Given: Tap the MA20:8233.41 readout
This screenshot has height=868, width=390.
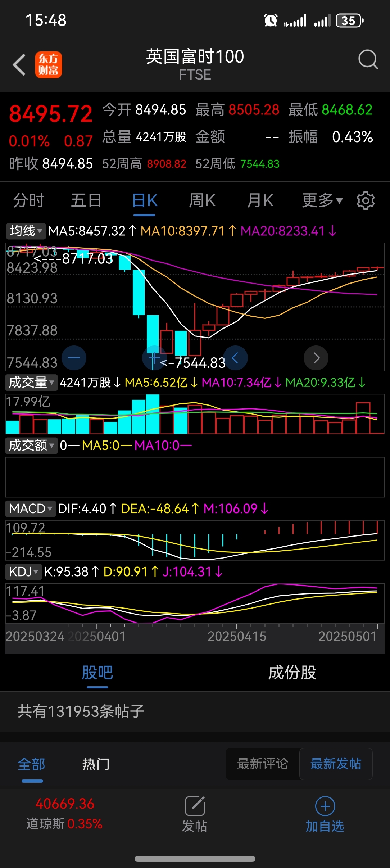Looking at the screenshot, I should (289, 231).
